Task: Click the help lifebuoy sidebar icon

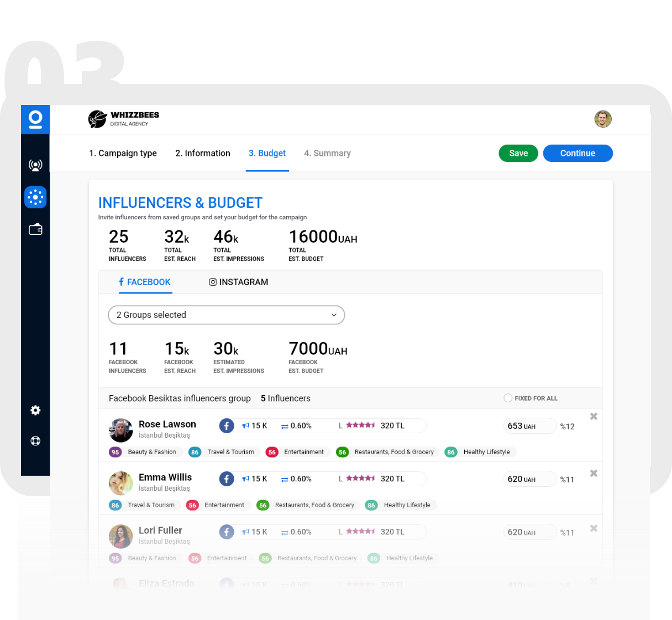Action: pyautogui.click(x=35, y=441)
